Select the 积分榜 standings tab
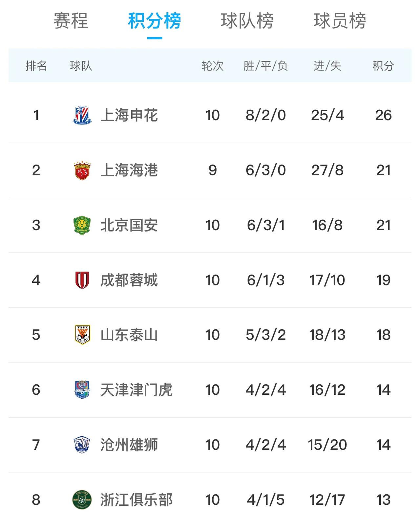The width and height of the screenshot is (420, 512). pos(154,21)
